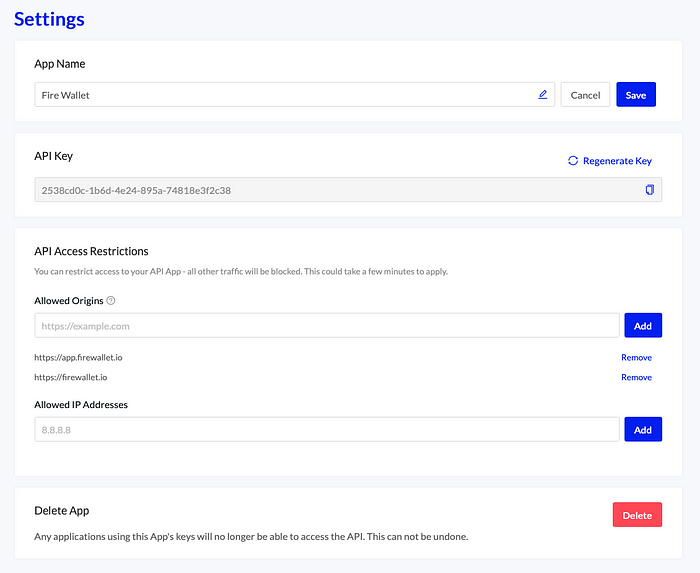This screenshot has width=700, height=573.
Task: Click the Regenerate Key text link
Action: tap(617, 161)
